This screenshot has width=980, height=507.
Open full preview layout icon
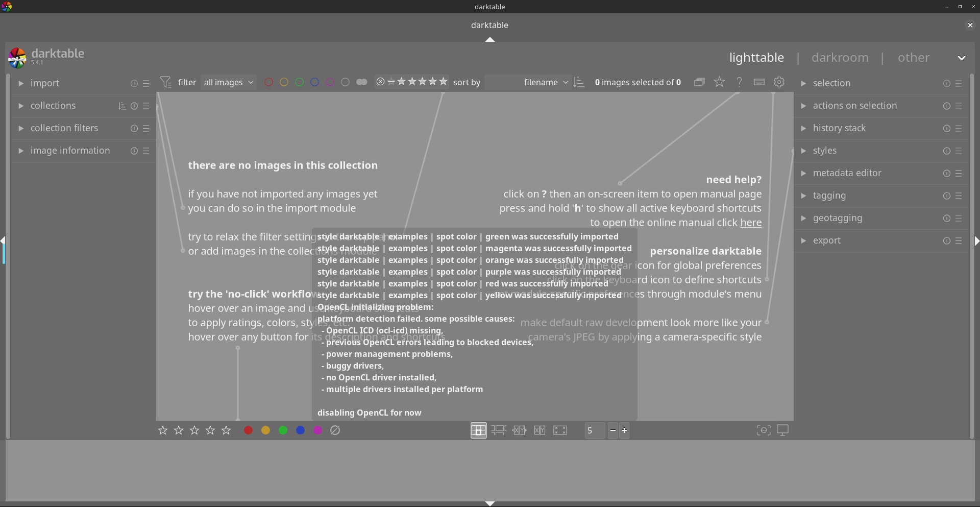[560, 430]
